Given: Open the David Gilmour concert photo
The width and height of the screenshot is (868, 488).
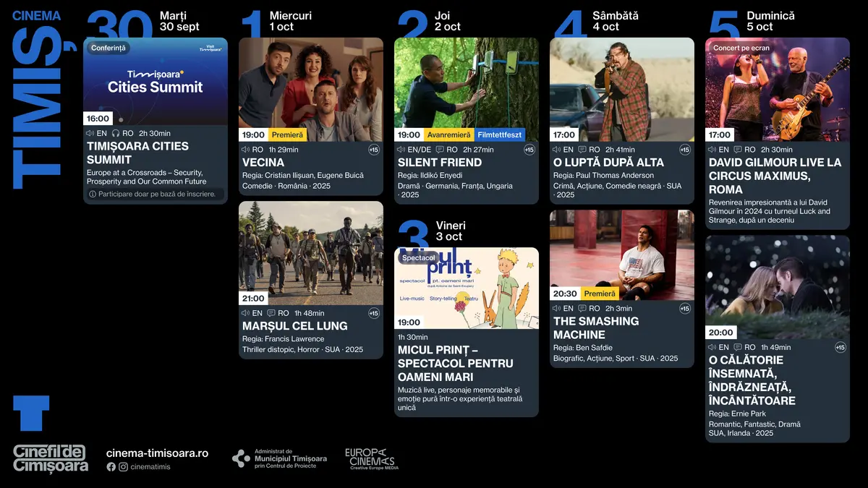Looking at the screenshot, I should (777, 90).
